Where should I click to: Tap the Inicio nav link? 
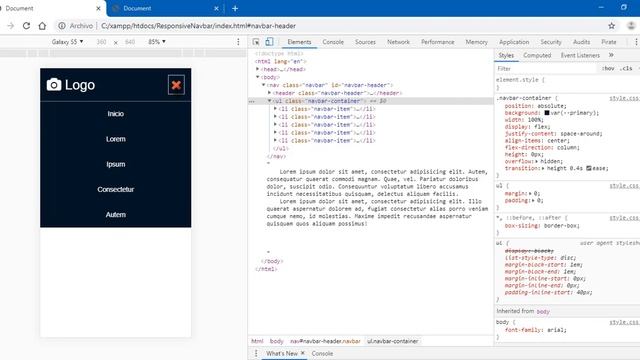click(x=116, y=114)
